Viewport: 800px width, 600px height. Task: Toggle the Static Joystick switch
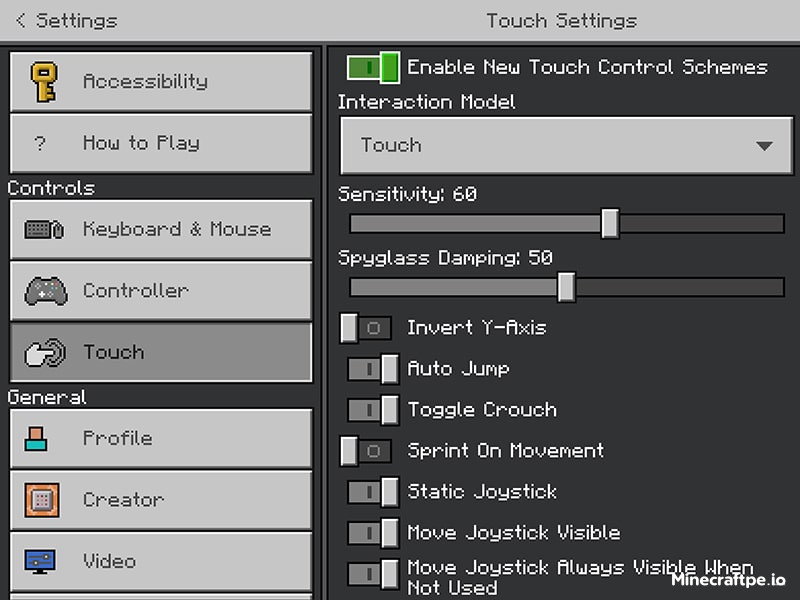(x=373, y=492)
